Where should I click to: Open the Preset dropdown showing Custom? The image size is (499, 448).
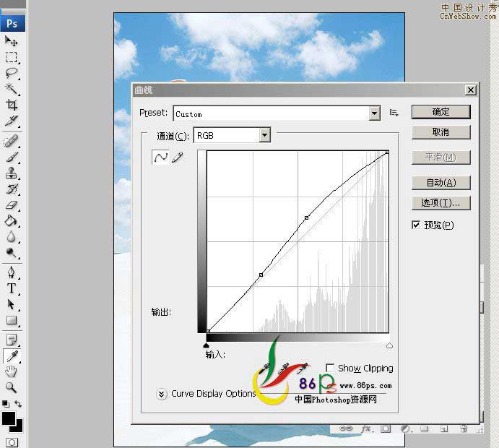277,113
